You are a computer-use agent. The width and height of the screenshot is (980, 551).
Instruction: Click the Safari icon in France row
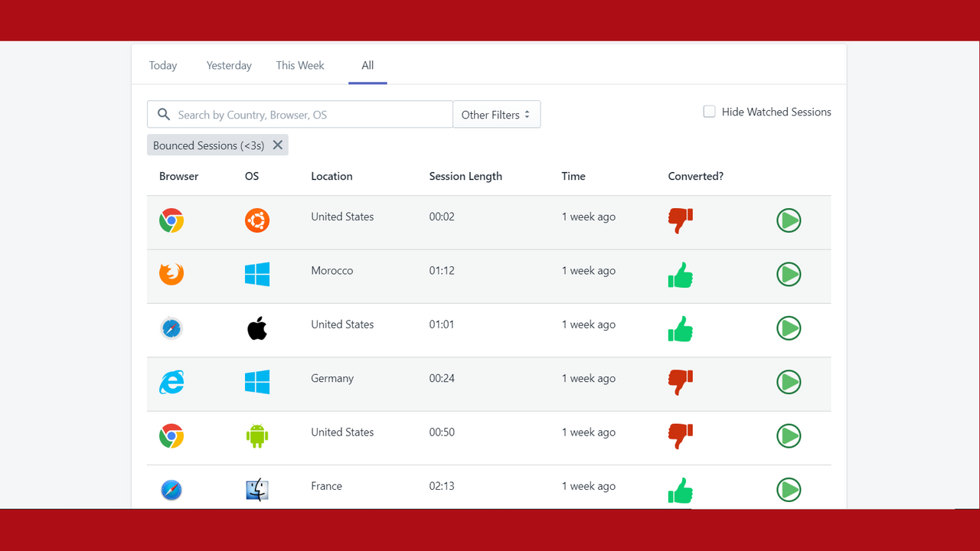tap(171, 490)
